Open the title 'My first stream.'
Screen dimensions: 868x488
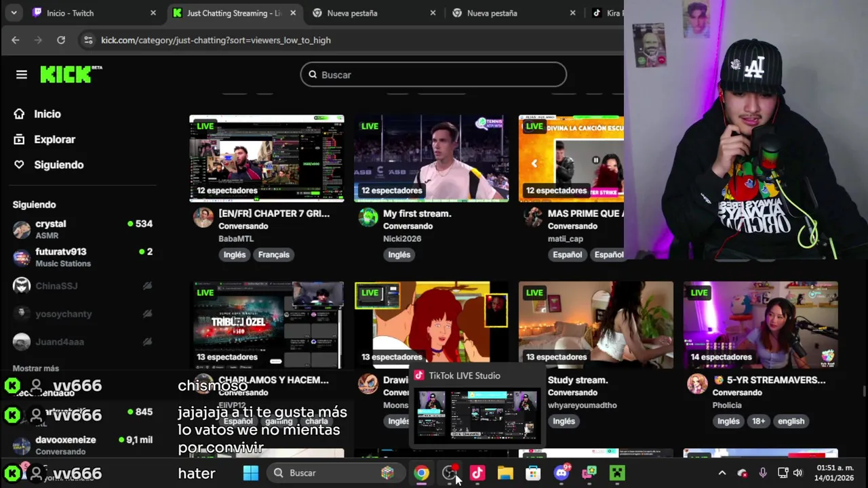pyautogui.click(x=417, y=213)
